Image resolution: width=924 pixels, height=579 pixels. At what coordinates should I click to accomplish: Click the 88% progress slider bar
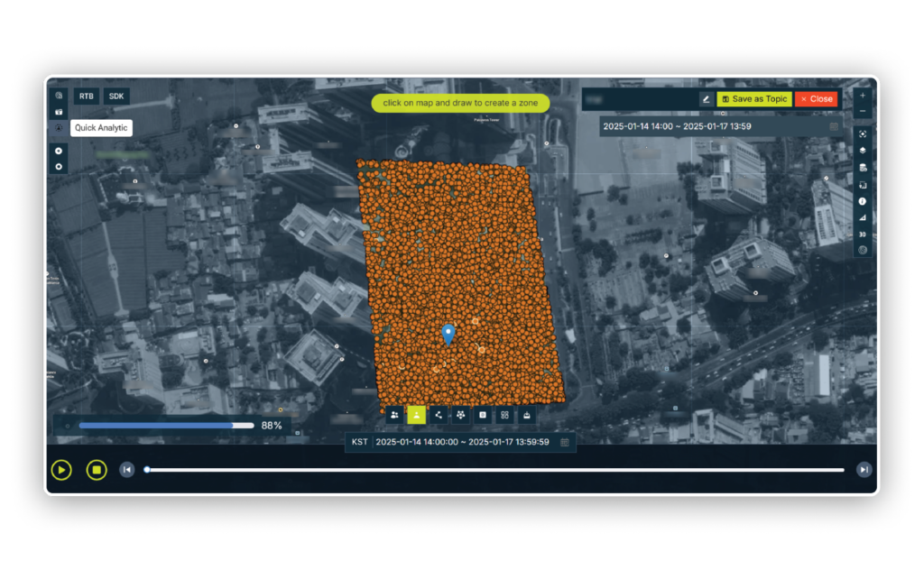point(166,425)
